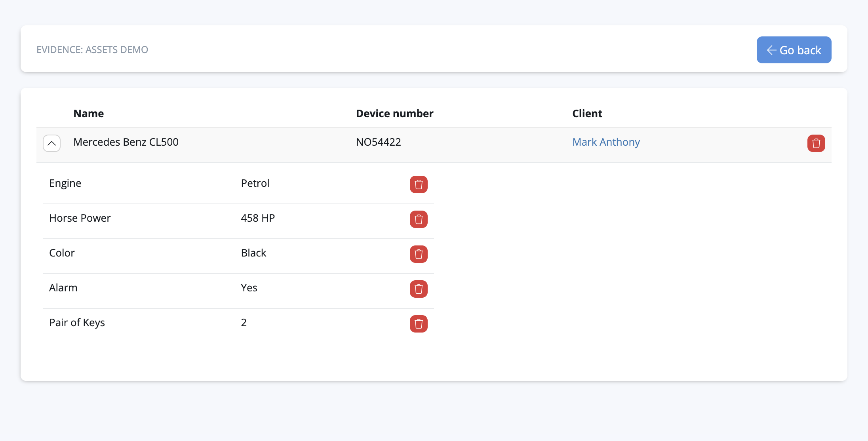Click the left arrow in Go back
This screenshot has height=441, width=868.
coord(771,50)
